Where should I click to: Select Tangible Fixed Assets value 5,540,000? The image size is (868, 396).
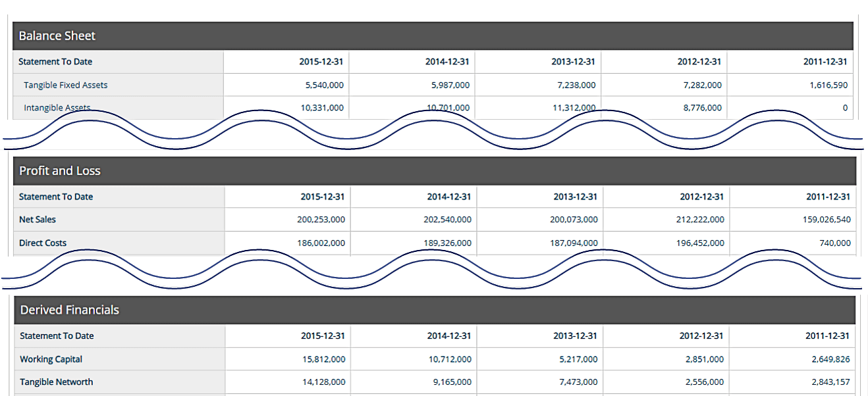click(x=324, y=85)
